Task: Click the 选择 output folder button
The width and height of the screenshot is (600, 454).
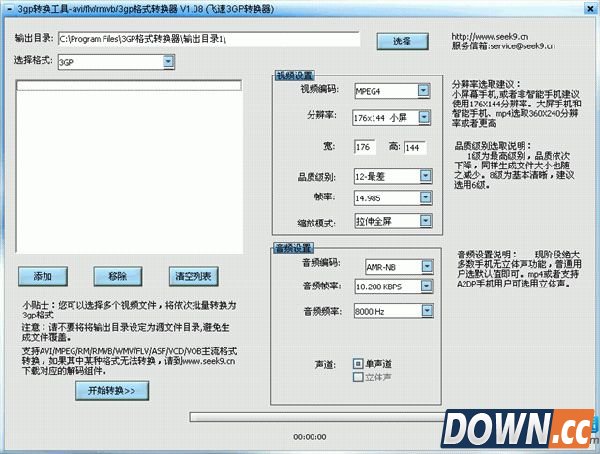Action: tap(402, 41)
